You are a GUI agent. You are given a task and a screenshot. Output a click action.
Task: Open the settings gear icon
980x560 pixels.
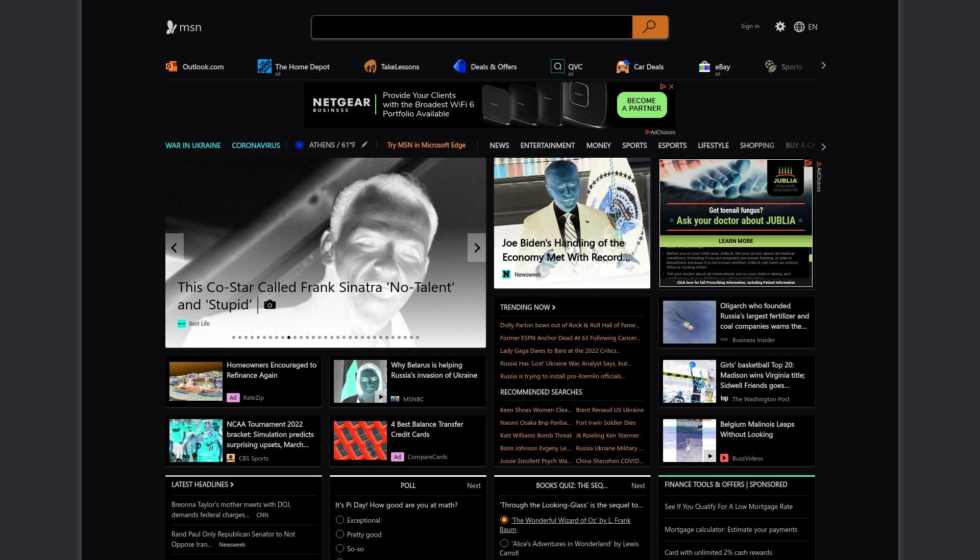780,27
